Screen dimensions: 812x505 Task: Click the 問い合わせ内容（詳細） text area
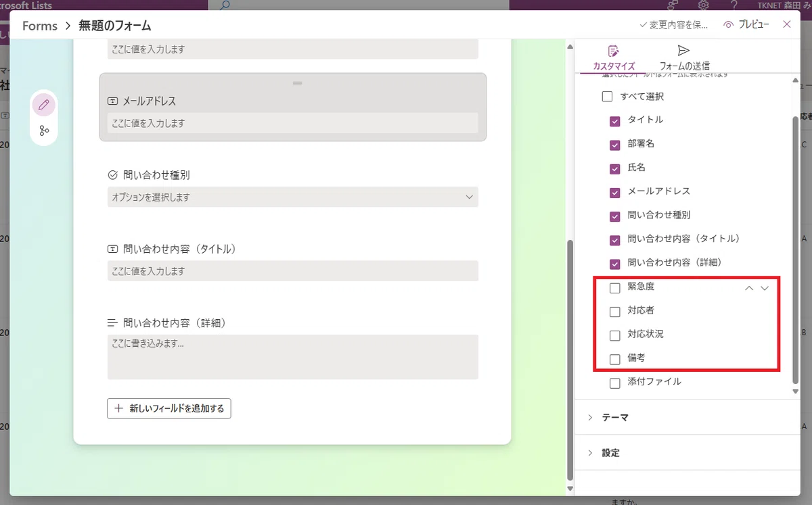tap(293, 357)
